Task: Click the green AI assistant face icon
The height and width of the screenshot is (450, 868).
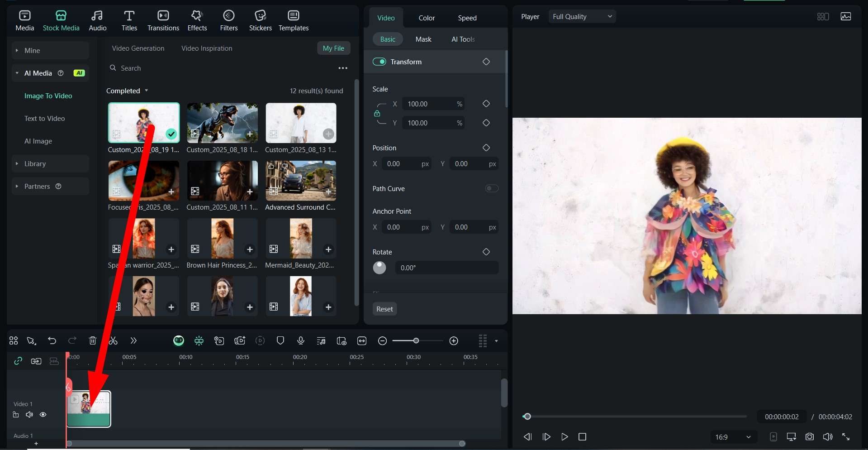Action: coord(179,341)
